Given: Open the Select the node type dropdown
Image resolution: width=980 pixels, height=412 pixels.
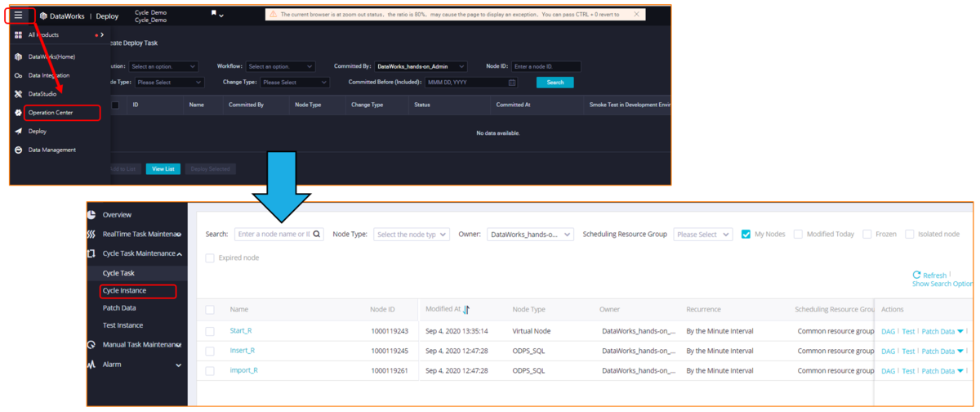Looking at the screenshot, I should (x=412, y=234).
